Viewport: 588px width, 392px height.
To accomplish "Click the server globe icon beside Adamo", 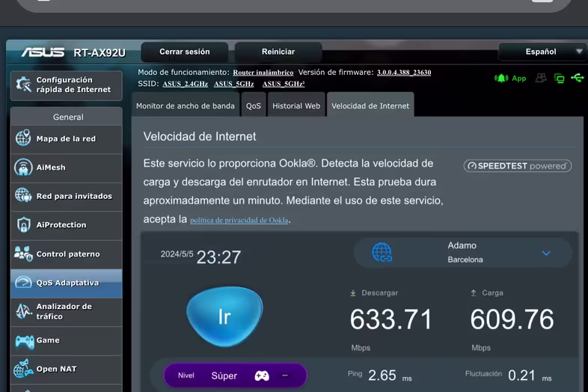I will (x=382, y=252).
